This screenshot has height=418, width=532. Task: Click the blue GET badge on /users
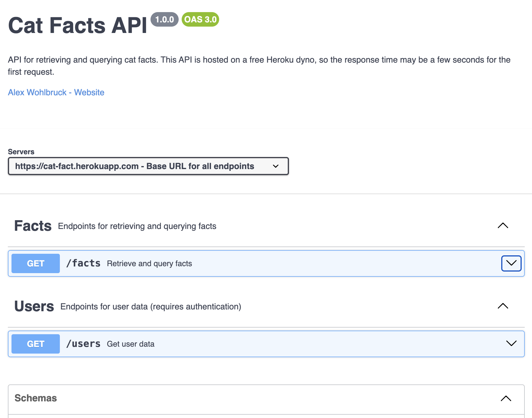click(35, 344)
